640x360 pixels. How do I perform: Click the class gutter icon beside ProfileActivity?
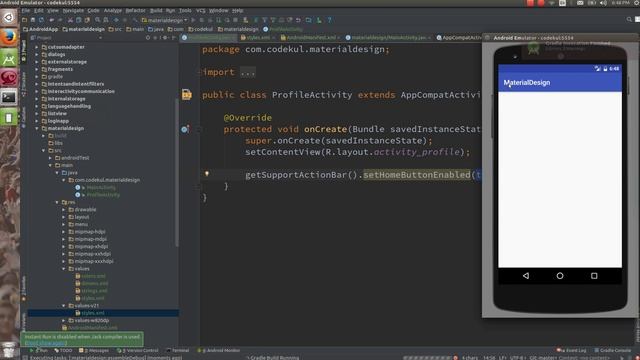click(x=187, y=94)
